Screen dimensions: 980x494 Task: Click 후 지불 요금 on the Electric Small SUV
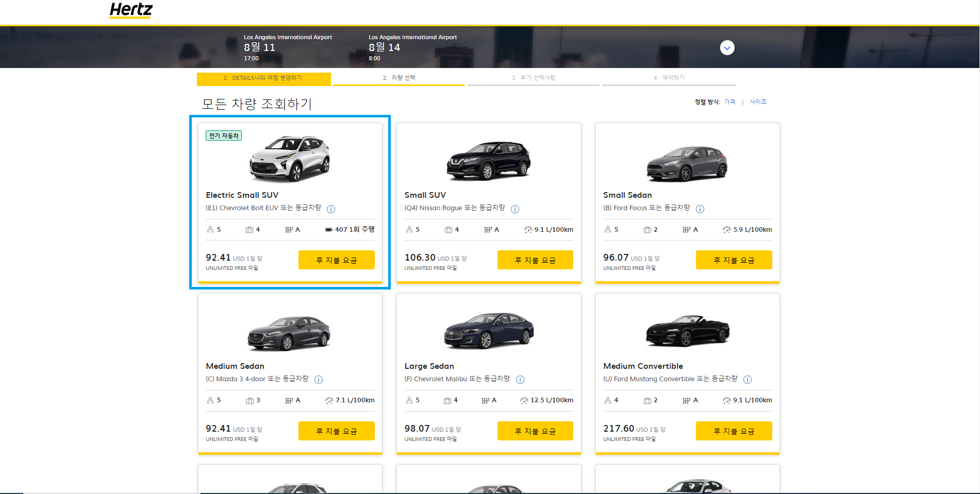[x=336, y=260]
